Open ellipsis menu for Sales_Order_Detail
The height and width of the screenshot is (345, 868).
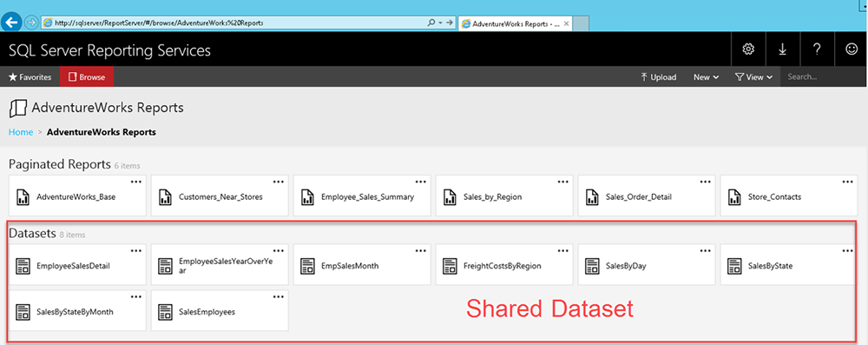[705, 182]
